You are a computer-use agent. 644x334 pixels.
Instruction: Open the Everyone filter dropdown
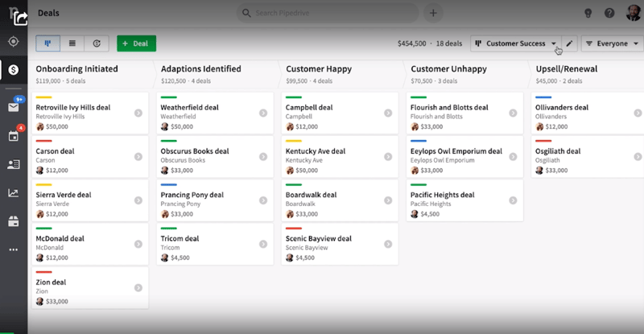(x=612, y=43)
